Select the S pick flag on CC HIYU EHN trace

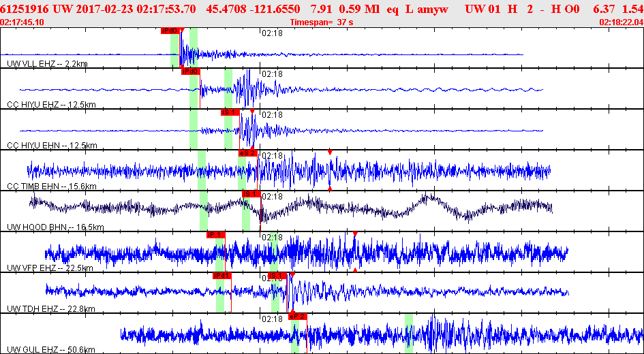click(x=230, y=112)
